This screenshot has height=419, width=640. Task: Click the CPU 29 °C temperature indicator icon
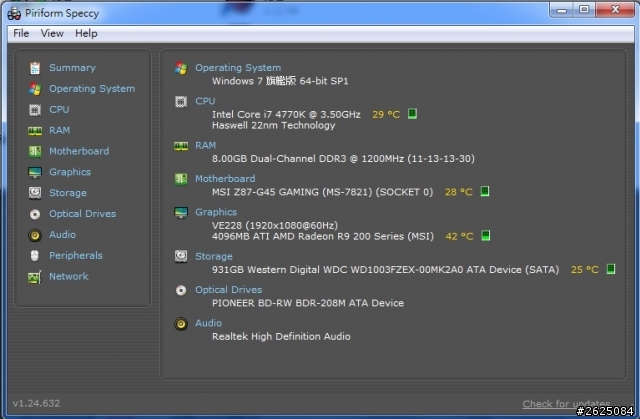point(412,113)
